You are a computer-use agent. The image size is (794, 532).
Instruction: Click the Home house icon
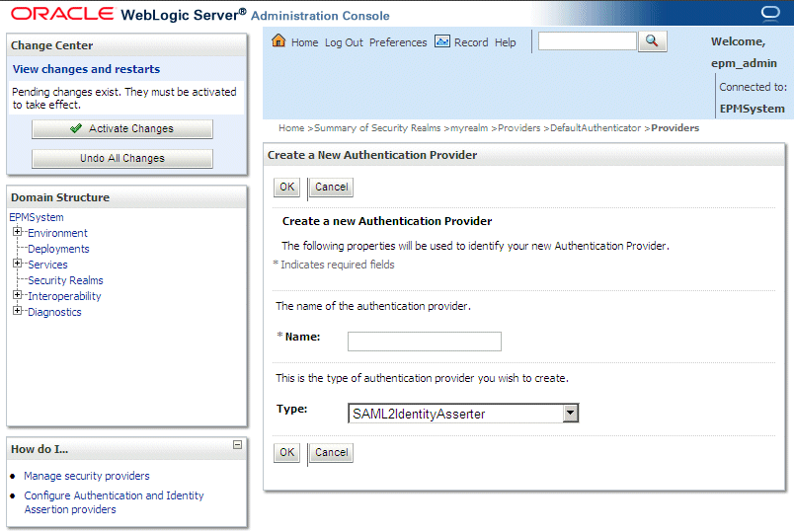pyautogui.click(x=278, y=41)
